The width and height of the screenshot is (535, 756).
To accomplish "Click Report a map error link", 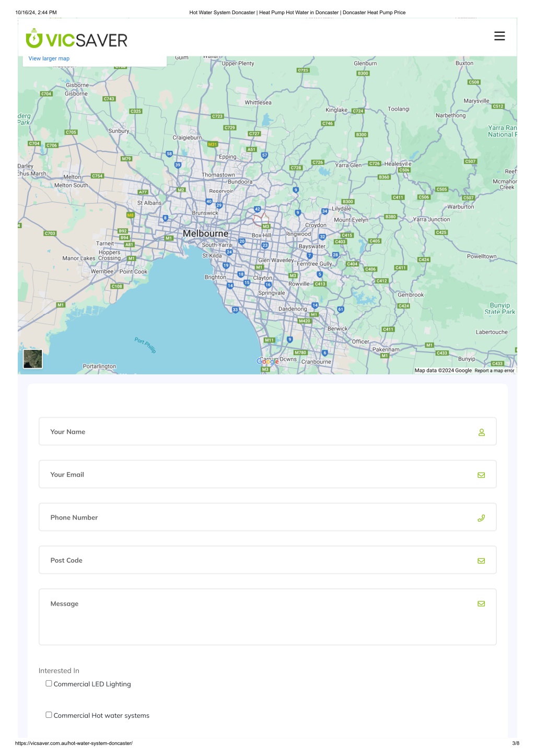I will [494, 371].
